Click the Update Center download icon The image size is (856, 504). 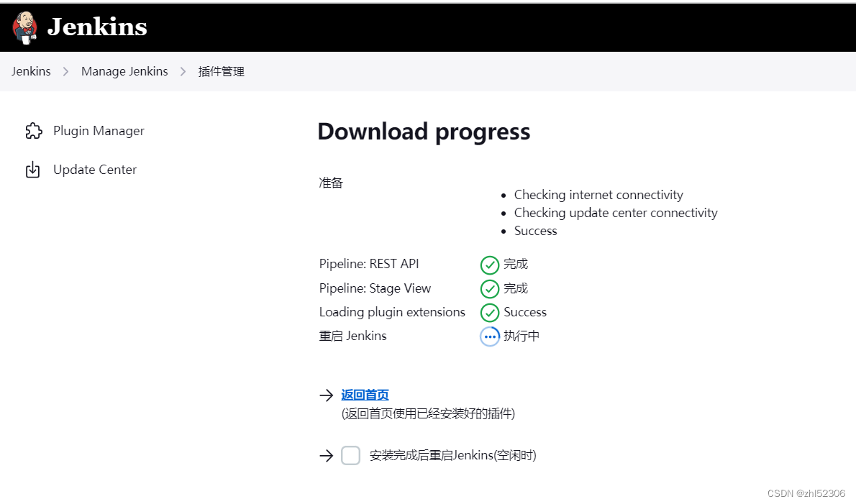(33, 170)
